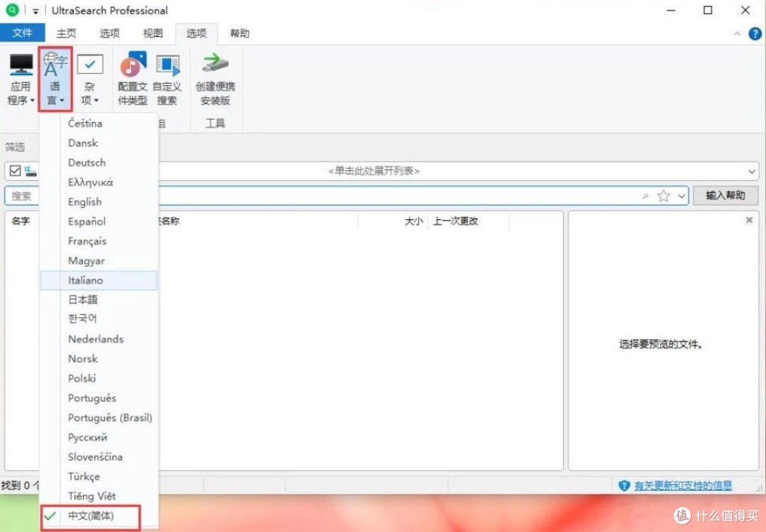
Task: Select Magyar language
Action: pyautogui.click(x=99, y=260)
